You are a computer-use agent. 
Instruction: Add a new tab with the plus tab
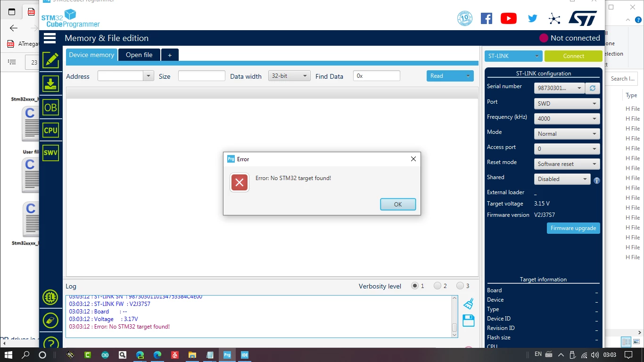point(170,55)
